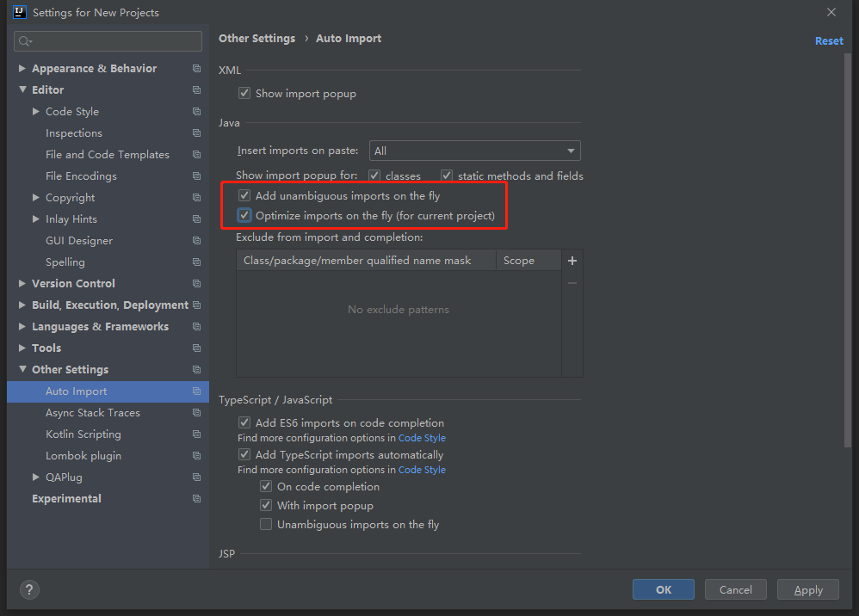Click the project-level icon beside Auto Import
The height and width of the screenshot is (616, 859).
point(197,391)
